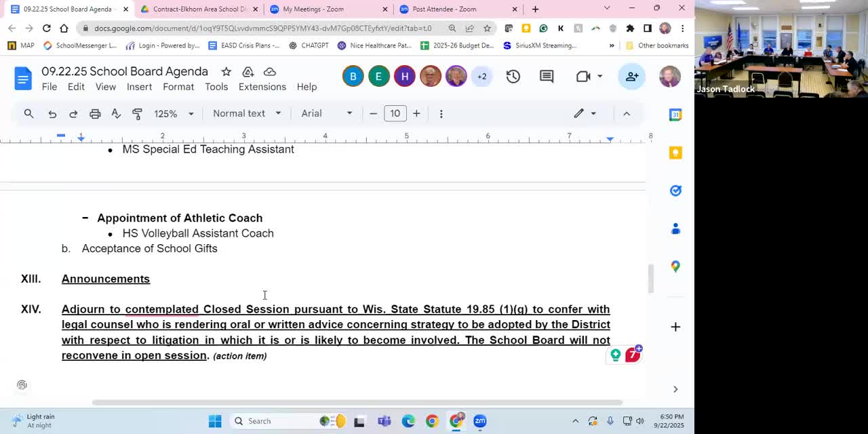Open the SiriusXM Streaming bookmark
868x434 pixels.
click(x=540, y=45)
